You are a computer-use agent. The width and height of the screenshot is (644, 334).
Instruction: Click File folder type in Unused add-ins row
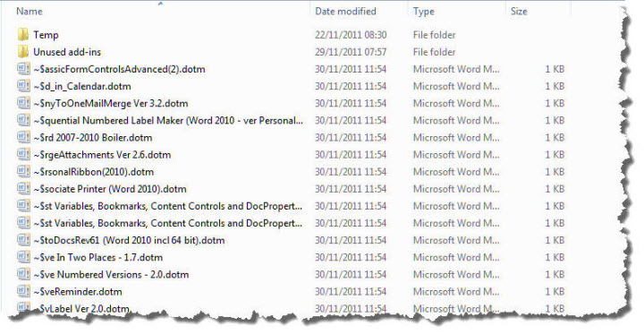(434, 52)
